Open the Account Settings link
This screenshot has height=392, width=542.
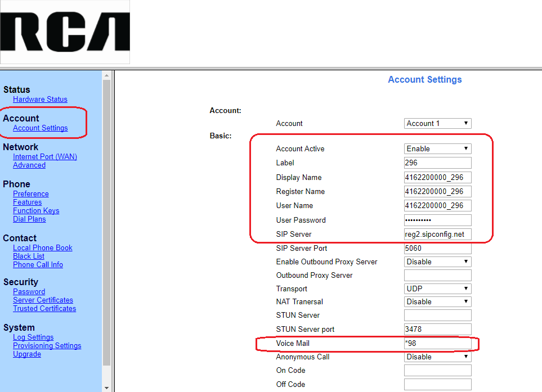click(x=40, y=128)
